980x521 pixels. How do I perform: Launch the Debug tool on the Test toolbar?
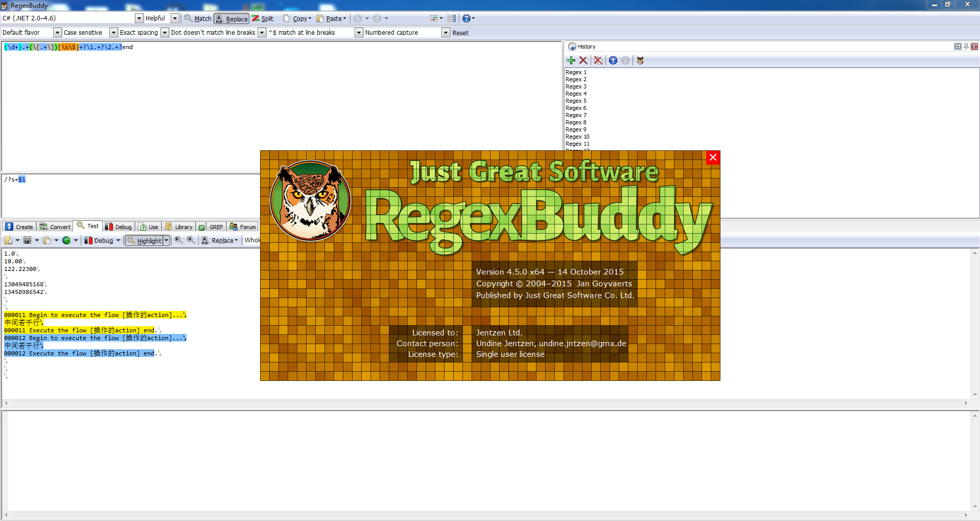point(101,240)
